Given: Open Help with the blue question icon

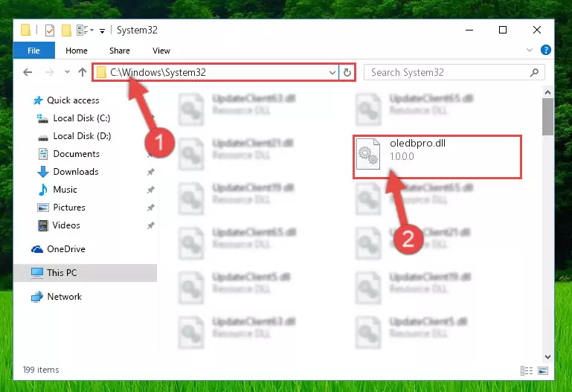Looking at the screenshot, I should [x=546, y=50].
